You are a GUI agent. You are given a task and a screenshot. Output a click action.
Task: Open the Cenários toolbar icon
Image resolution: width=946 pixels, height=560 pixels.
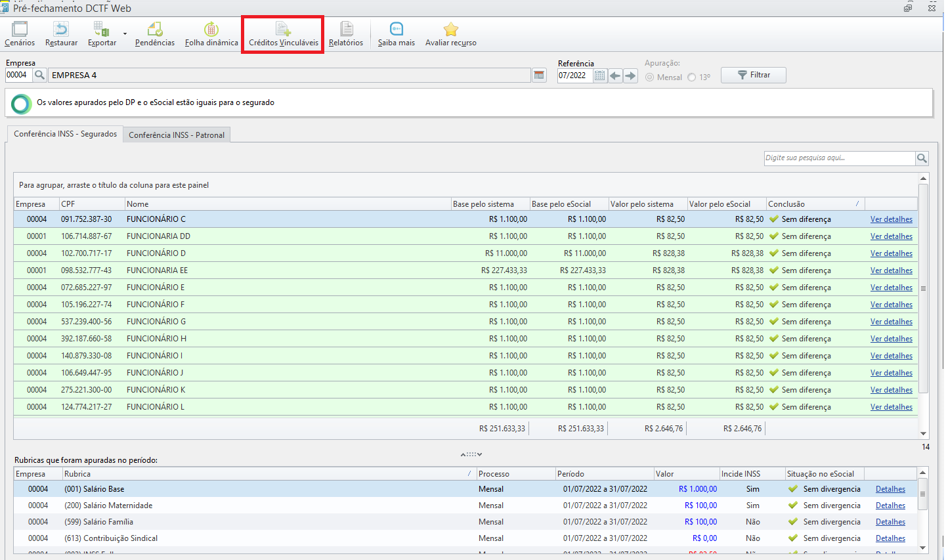click(20, 33)
